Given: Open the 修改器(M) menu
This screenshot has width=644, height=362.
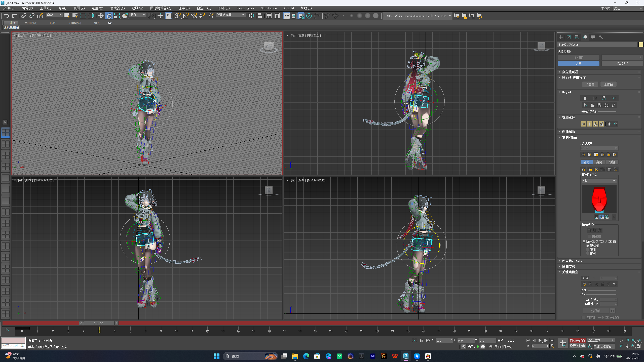Looking at the screenshot, I should (x=117, y=8).
